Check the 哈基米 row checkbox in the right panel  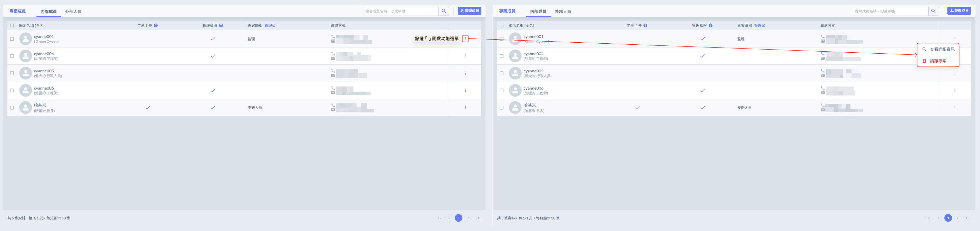pos(501,108)
